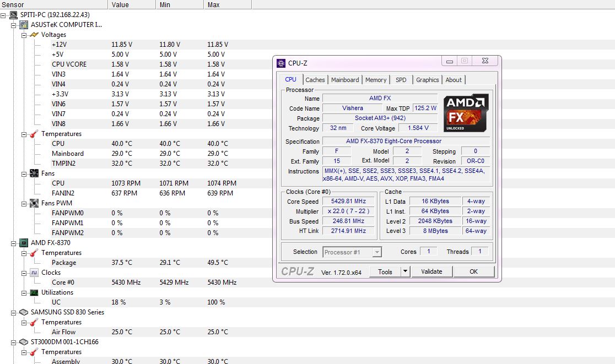Viewport: 615px width, 364px height.
Task: Click the Max TDP 125.2 W value
Action: [425, 108]
